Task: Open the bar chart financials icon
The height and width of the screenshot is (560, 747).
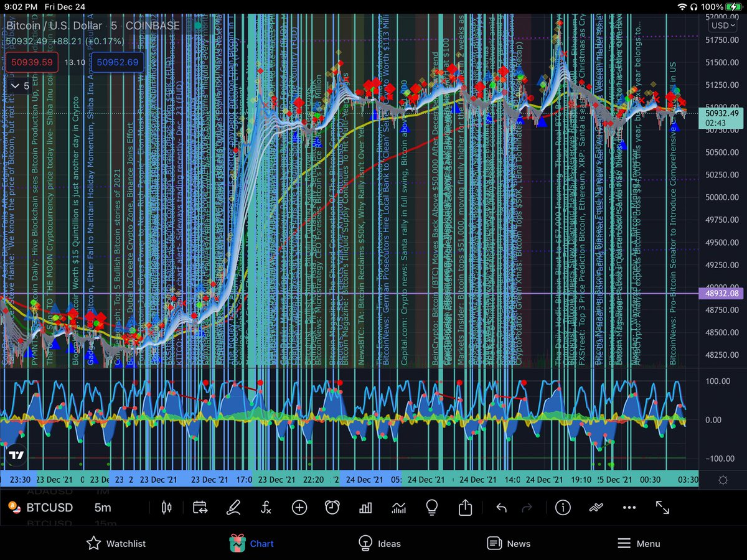Action: tap(365, 508)
